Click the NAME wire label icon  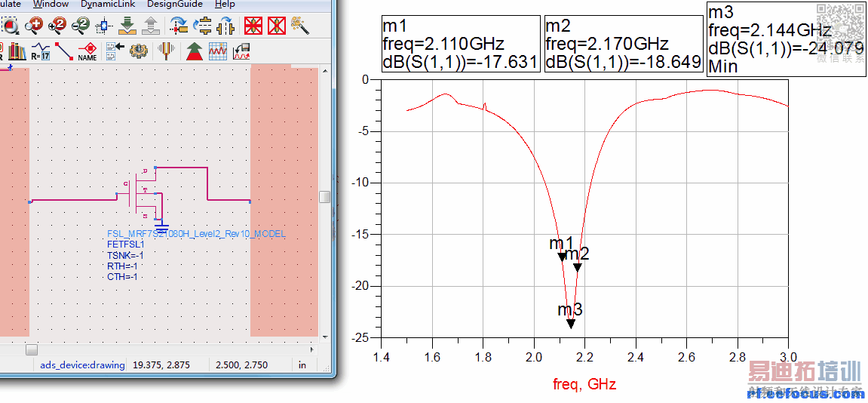coord(87,51)
